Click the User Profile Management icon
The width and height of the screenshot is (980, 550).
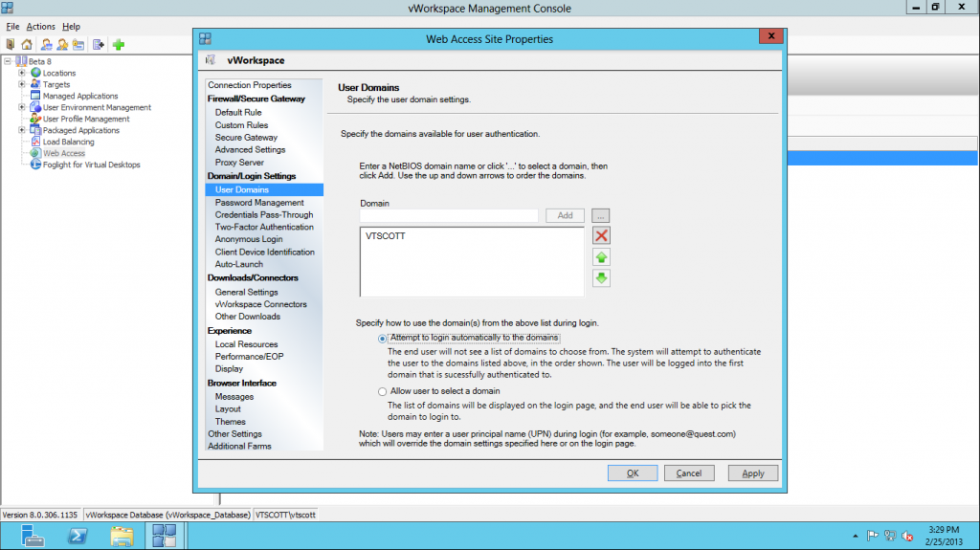click(x=35, y=118)
